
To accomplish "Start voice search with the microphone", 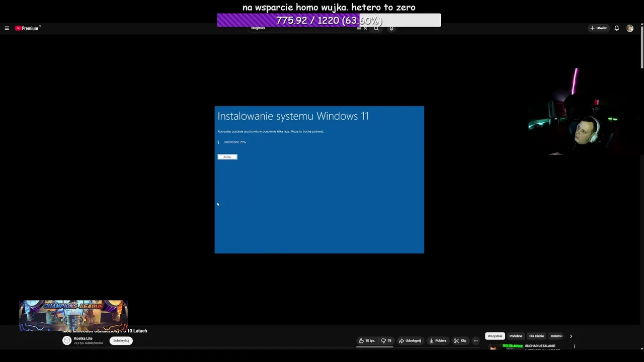I will 391,28.
